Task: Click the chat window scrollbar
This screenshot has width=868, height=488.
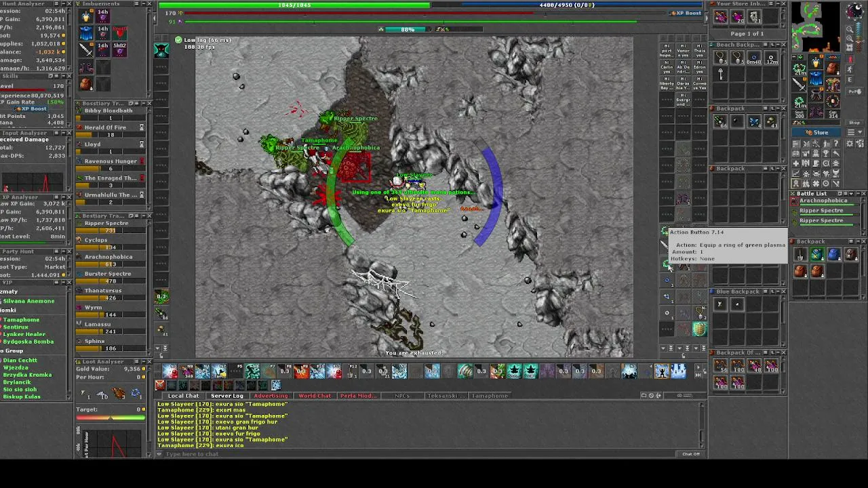Action: pos(702,425)
